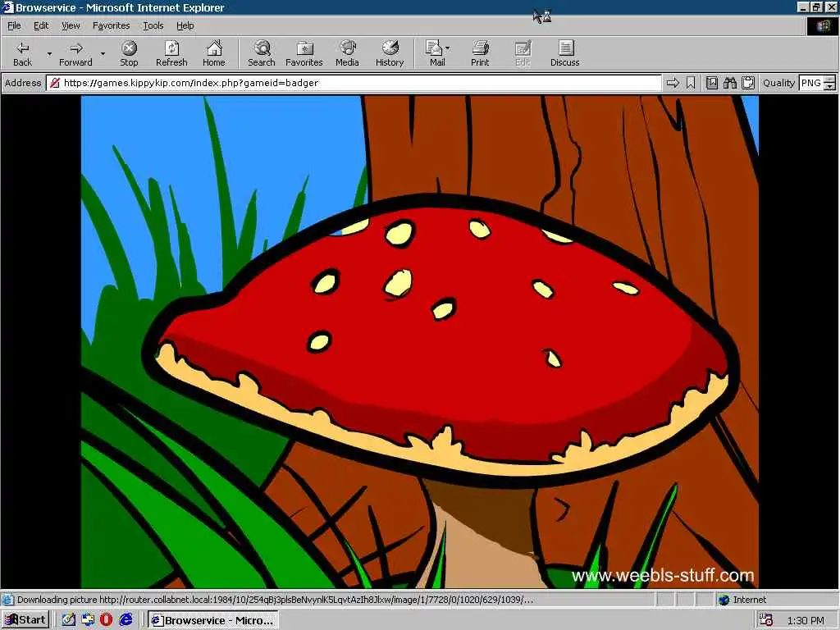Open the Forward history dropdown arrow
This screenshot has height=630, width=840.
click(103, 53)
